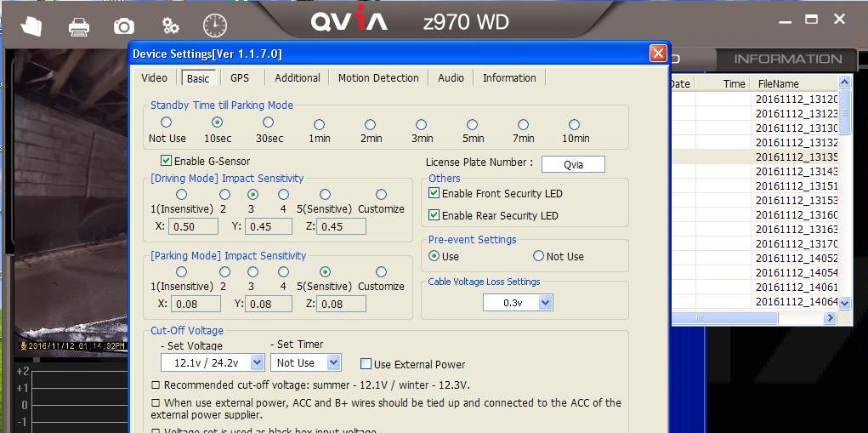Open Cable Voltage Loss dropdown
The image size is (868, 433).
pos(545,302)
